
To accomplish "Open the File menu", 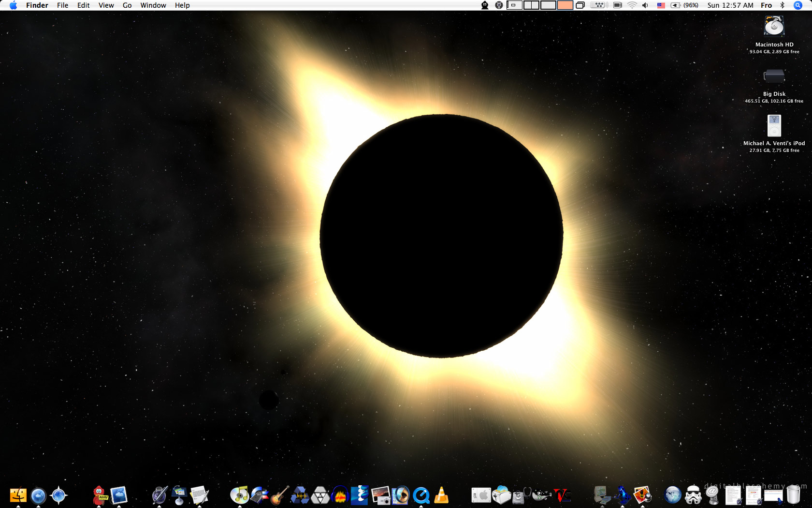I will [62, 5].
